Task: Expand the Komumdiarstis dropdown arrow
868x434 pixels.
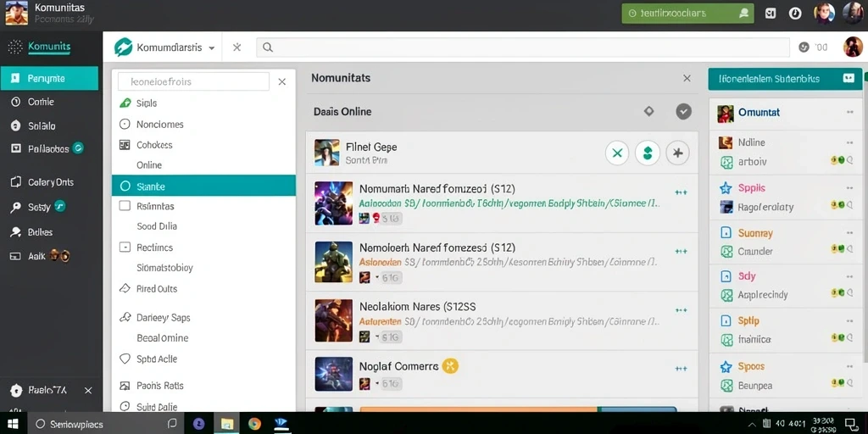Action: pos(211,48)
